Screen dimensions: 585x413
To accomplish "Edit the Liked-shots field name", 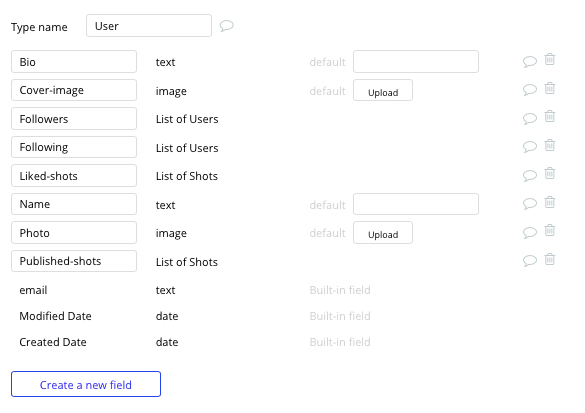I will pyautogui.click(x=74, y=176).
